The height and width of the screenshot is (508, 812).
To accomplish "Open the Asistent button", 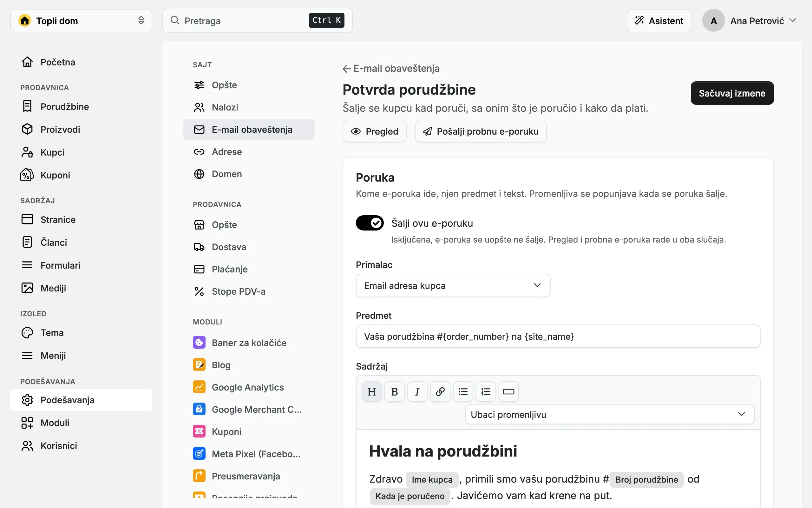I will click(x=659, y=21).
